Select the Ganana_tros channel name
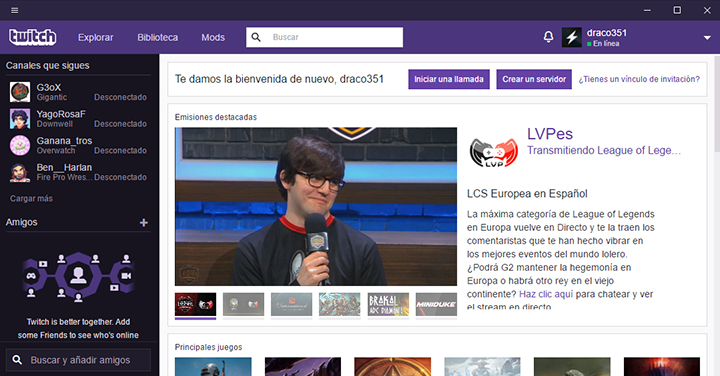 [x=64, y=140]
